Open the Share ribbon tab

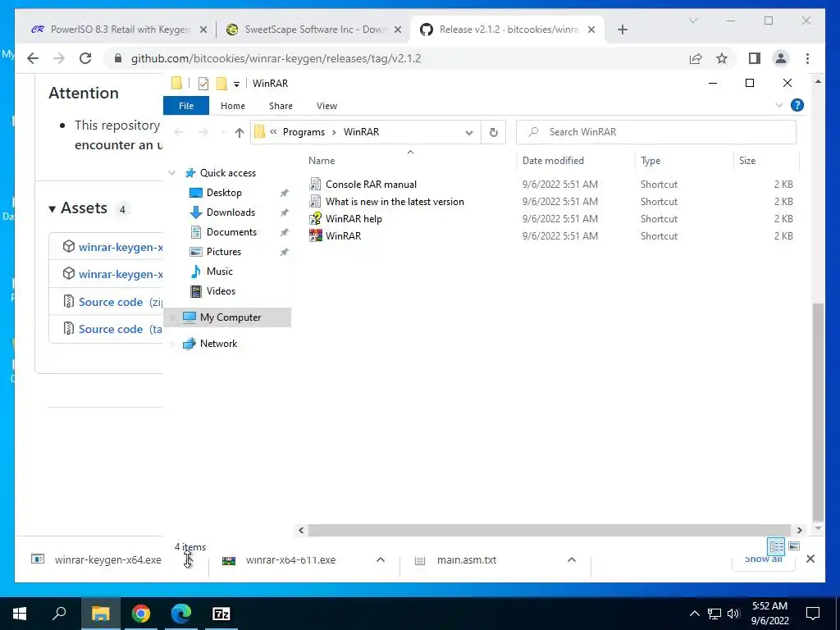(281, 106)
